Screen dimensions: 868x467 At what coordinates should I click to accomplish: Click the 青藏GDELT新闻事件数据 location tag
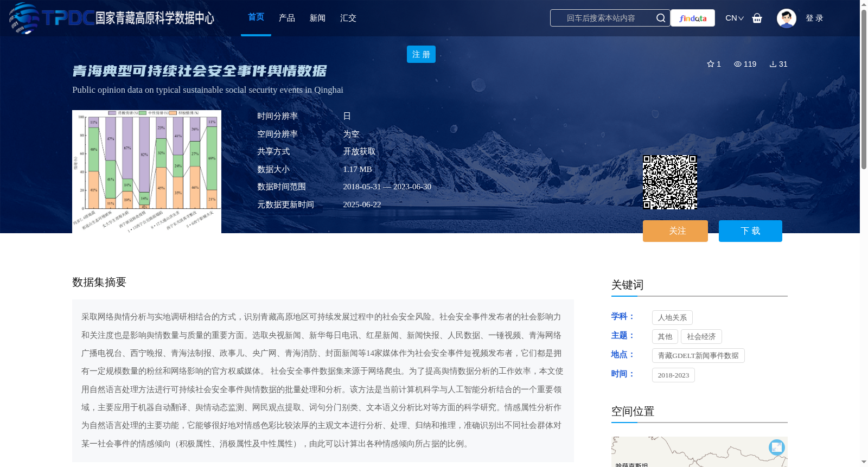point(698,355)
